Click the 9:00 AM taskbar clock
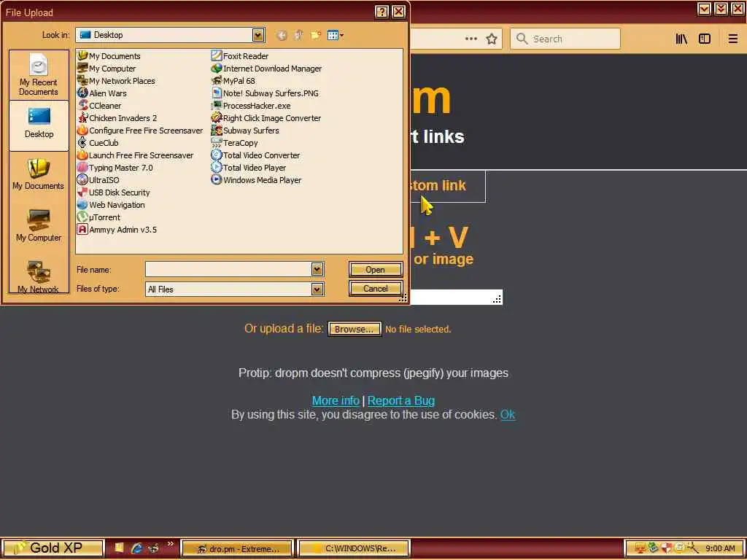Image resolution: width=747 pixels, height=560 pixels. tap(720, 548)
